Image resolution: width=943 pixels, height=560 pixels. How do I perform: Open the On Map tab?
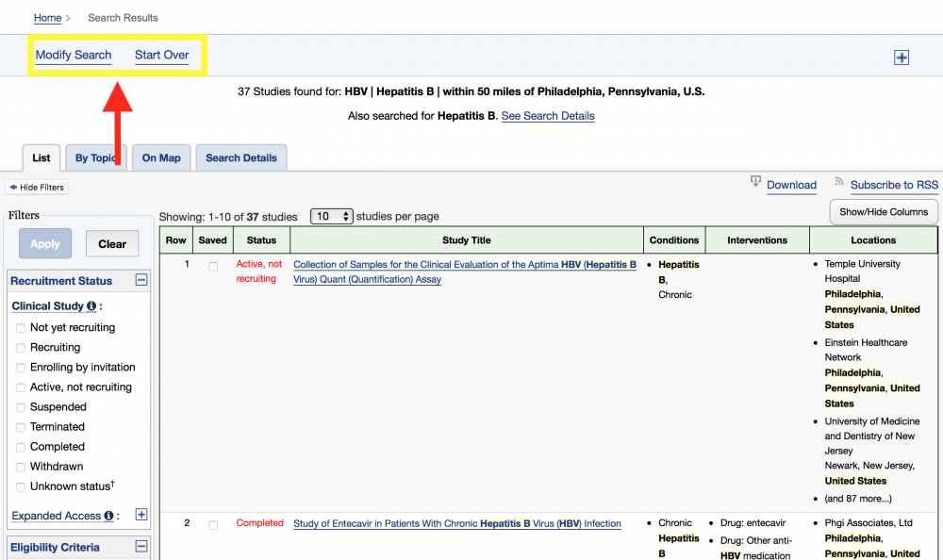click(x=161, y=158)
